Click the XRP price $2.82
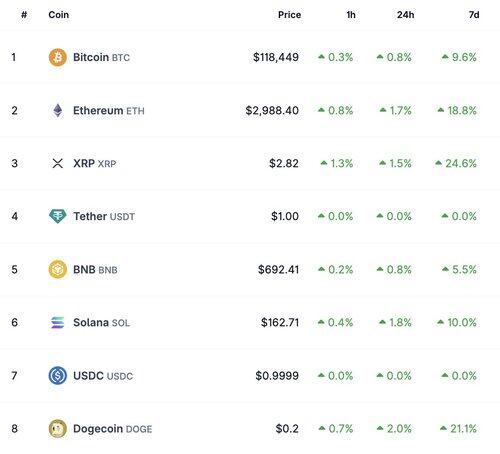 [x=284, y=163]
